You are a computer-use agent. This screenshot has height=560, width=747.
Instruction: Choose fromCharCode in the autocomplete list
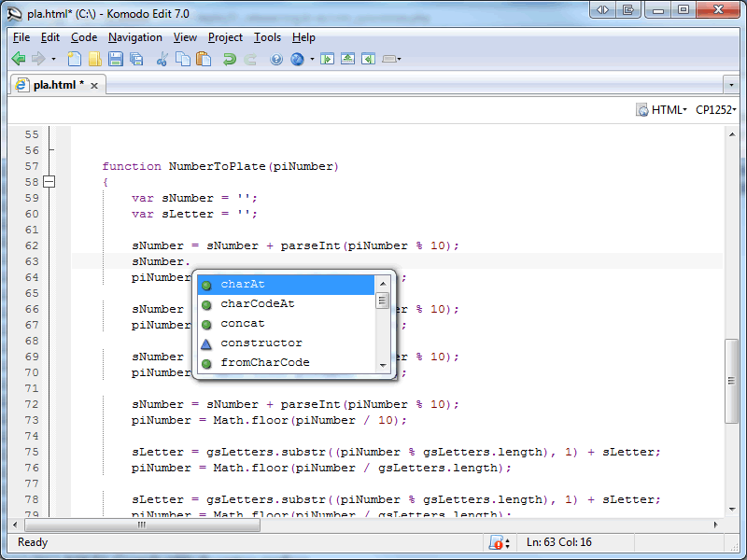click(286, 362)
